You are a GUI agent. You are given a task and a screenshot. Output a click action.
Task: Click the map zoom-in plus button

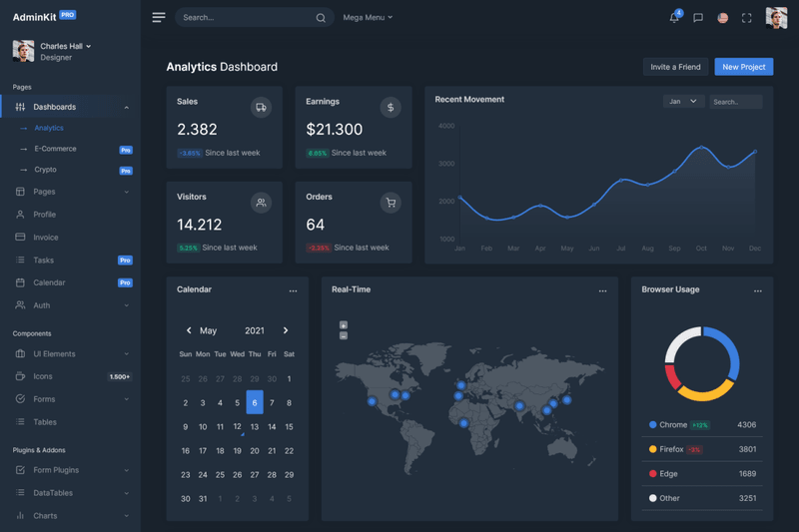(344, 325)
